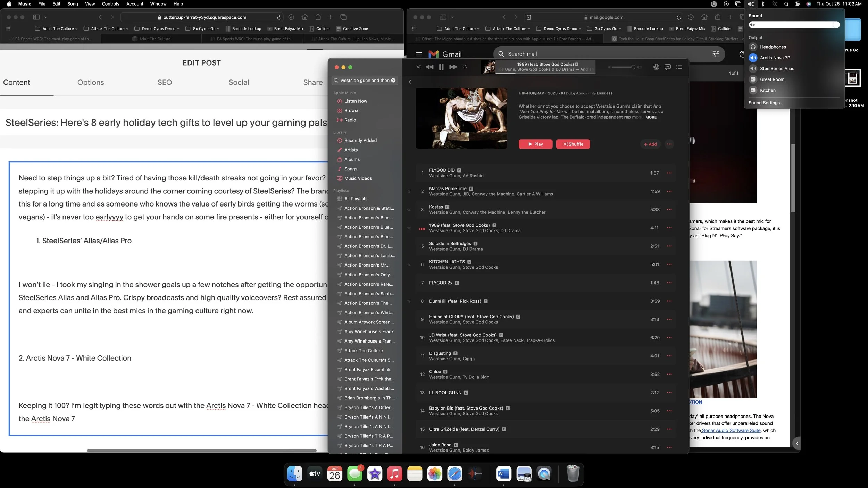Open the Account menu in the menu bar
Viewport: 868px width, 488px height.
pyautogui.click(x=135, y=4)
